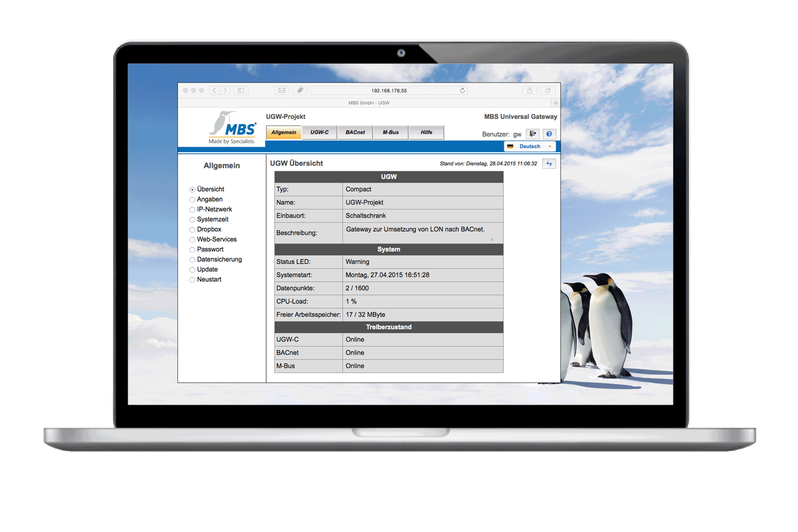Click the logout door icon next to Benutzer
Image resolution: width=798 pixels, height=532 pixels.
tap(533, 134)
